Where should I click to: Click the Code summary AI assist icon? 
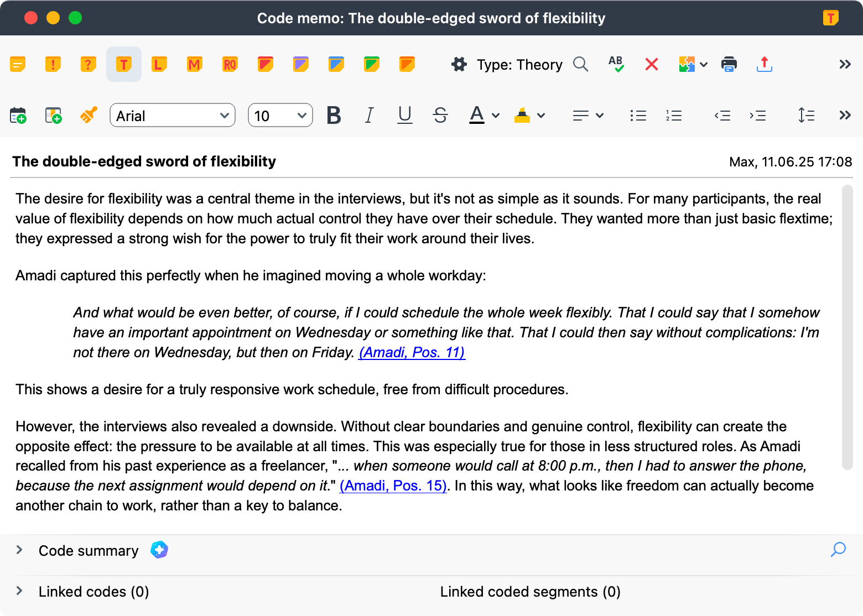tap(159, 550)
